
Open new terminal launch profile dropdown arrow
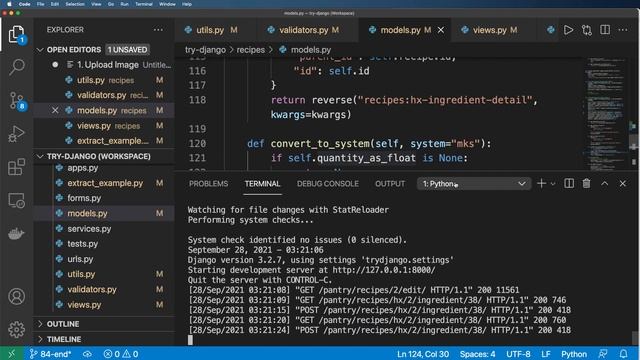coord(553,184)
